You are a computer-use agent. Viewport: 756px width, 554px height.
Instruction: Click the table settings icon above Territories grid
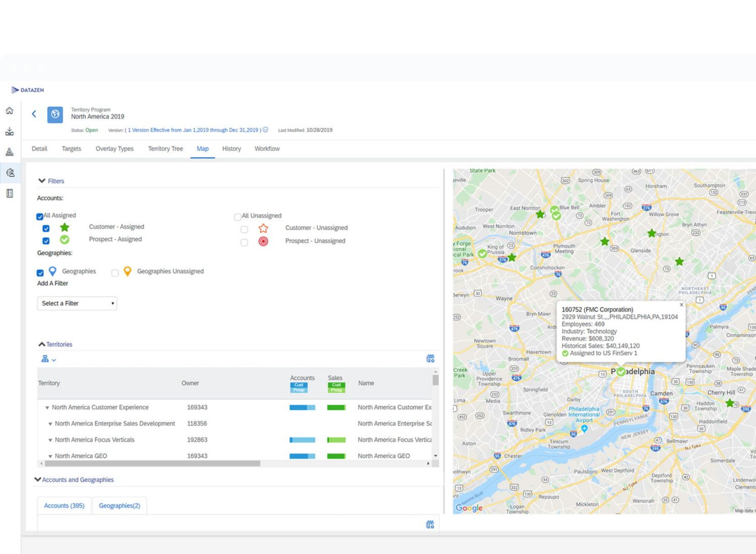(430, 359)
